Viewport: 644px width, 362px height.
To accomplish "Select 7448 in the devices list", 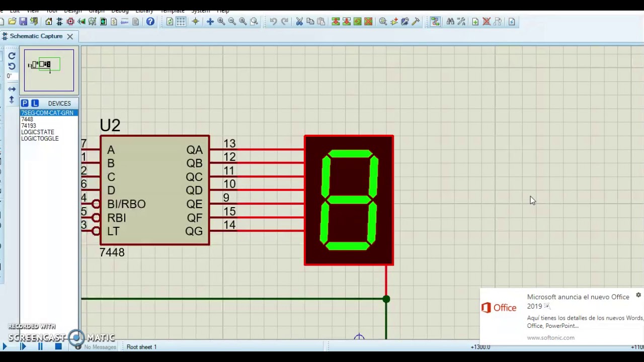I will coord(27,120).
